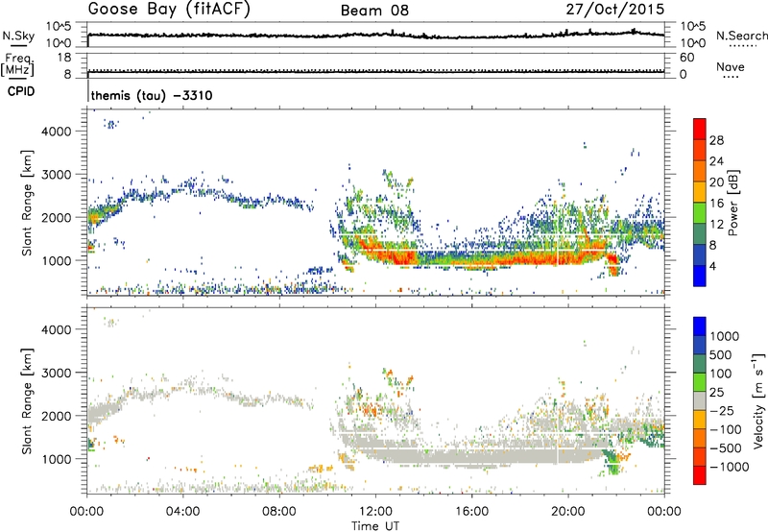This screenshot has height=532, width=768.
Task: Click the '16:00' time axis label
Action: (x=471, y=512)
